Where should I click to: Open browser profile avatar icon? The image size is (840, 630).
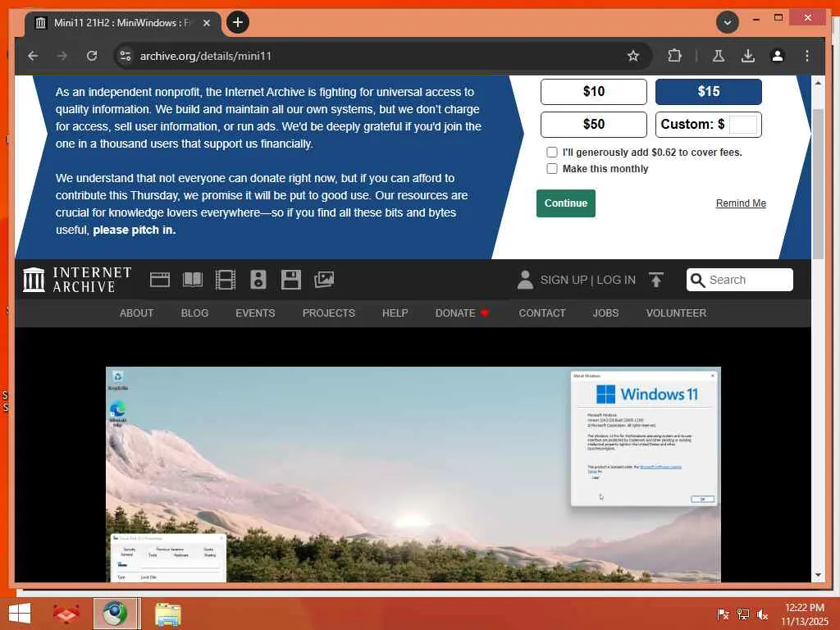coord(778,56)
